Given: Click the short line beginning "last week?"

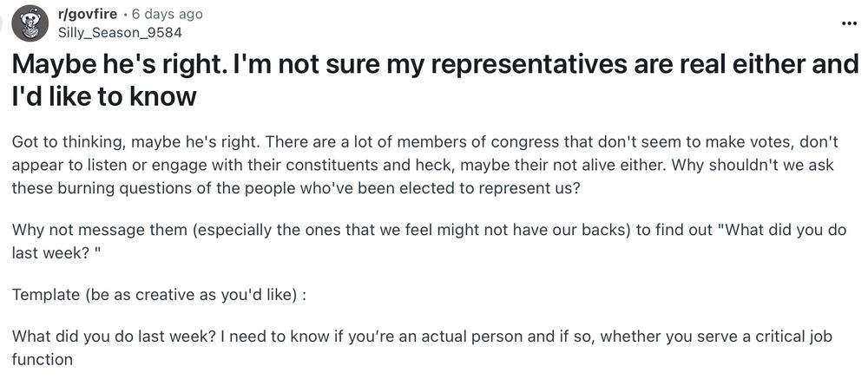Looking at the screenshot, I should [x=48, y=252].
